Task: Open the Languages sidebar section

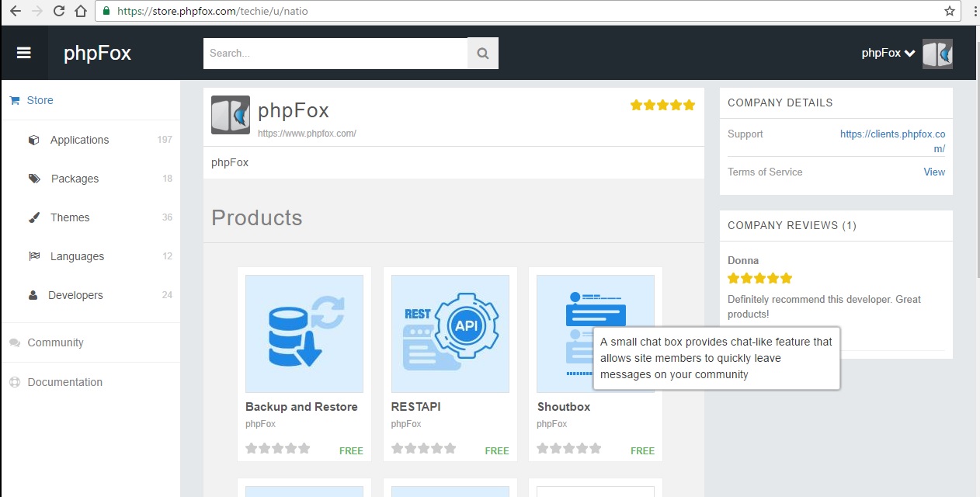Action: [x=77, y=256]
